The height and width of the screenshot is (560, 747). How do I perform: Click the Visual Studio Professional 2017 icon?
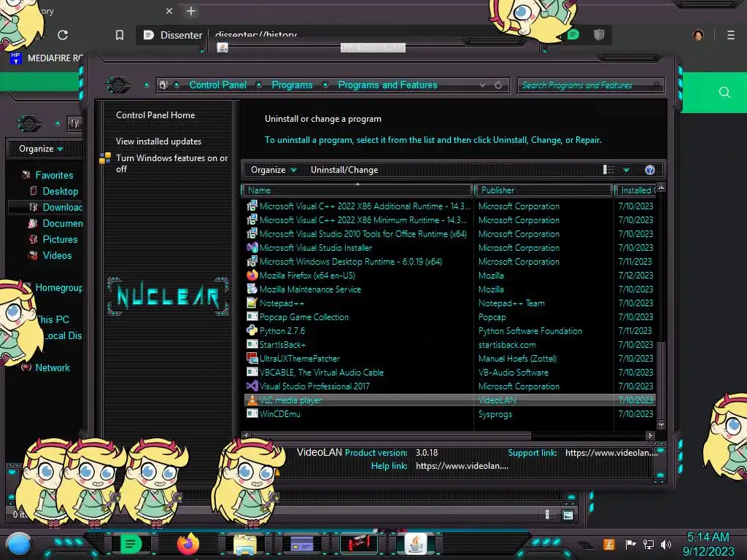(x=252, y=386)
